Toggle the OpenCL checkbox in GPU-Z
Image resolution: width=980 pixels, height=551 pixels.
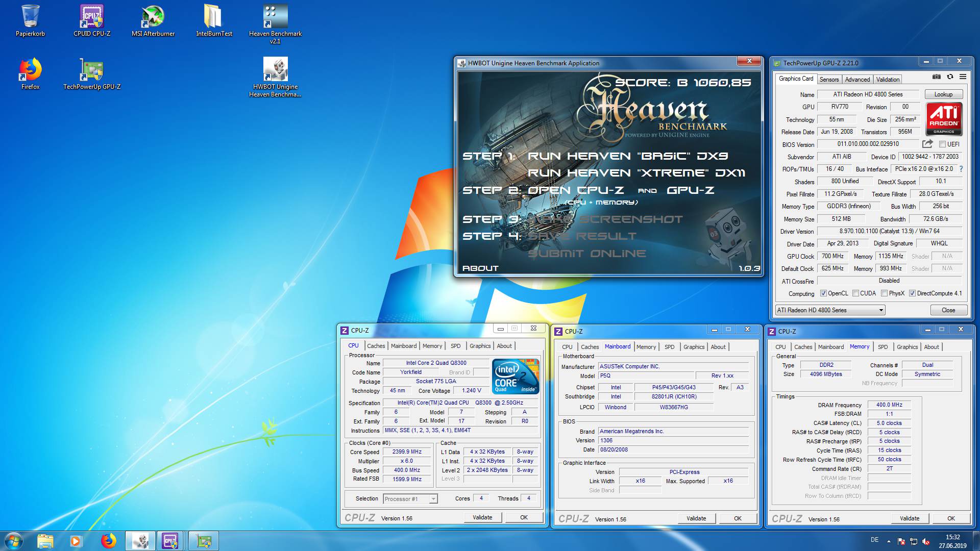pyautogui.click(x=823, y=293)
